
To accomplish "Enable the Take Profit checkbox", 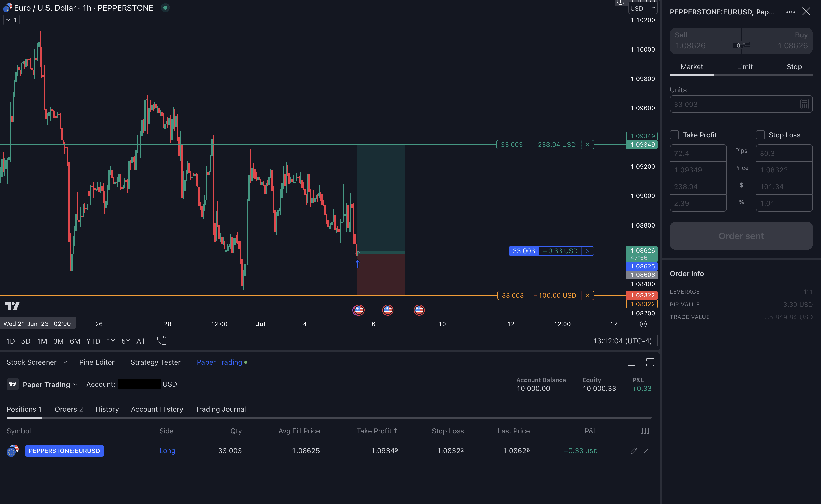I will pyautogui.click(x=674, y=135).
